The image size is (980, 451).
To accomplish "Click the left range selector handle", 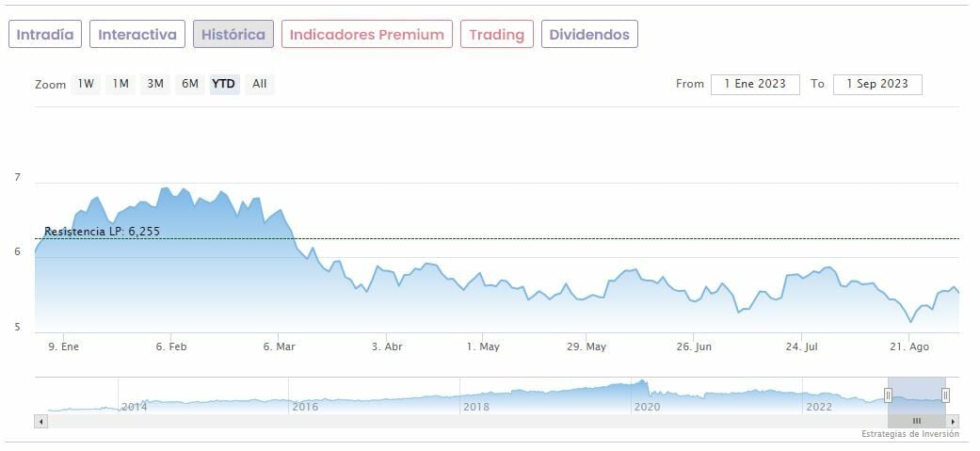I will point(888,395).
